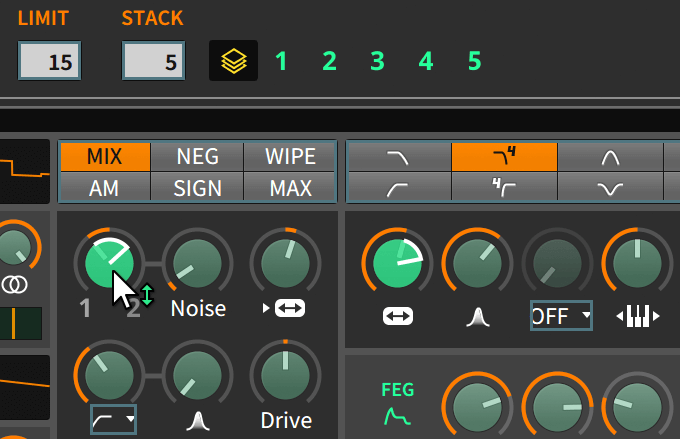Screen dimensions: 680x439
Task: Click the filter cutoff width icon
Action: [x=398, y=316]
